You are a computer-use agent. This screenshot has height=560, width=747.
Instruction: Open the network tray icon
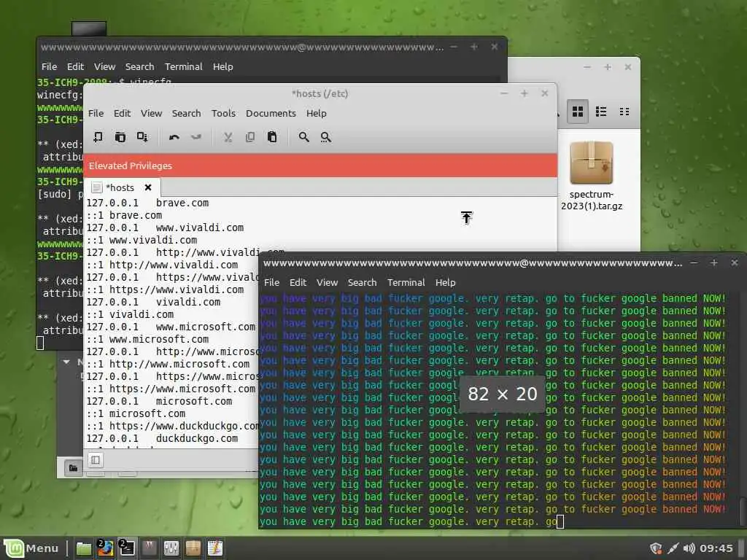(x=673, y=548)
